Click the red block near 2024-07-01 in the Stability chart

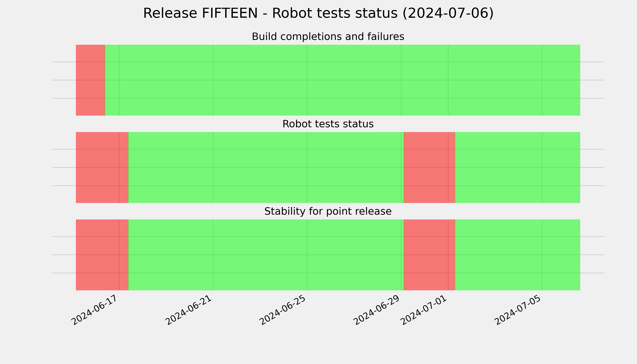430,255
